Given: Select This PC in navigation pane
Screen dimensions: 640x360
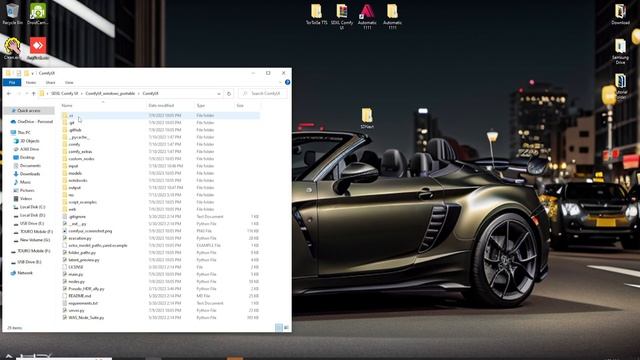Looking at the screenshot, I should click(x=24, y=133).
